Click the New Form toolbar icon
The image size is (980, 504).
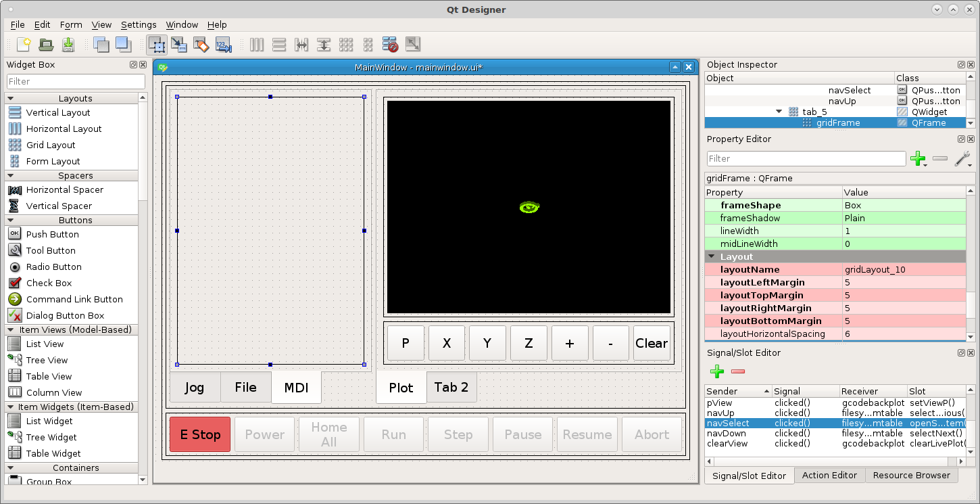pos(24,45)
